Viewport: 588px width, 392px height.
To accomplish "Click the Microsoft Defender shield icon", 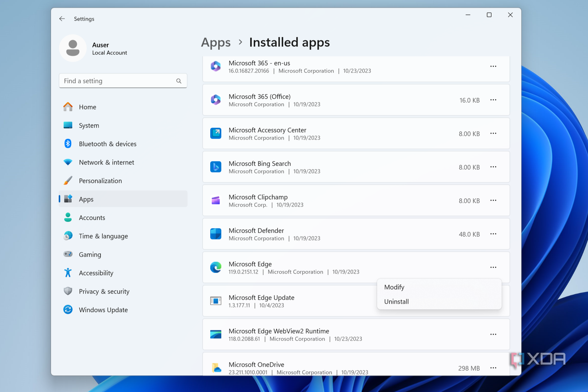I will (x=216, y=234).
